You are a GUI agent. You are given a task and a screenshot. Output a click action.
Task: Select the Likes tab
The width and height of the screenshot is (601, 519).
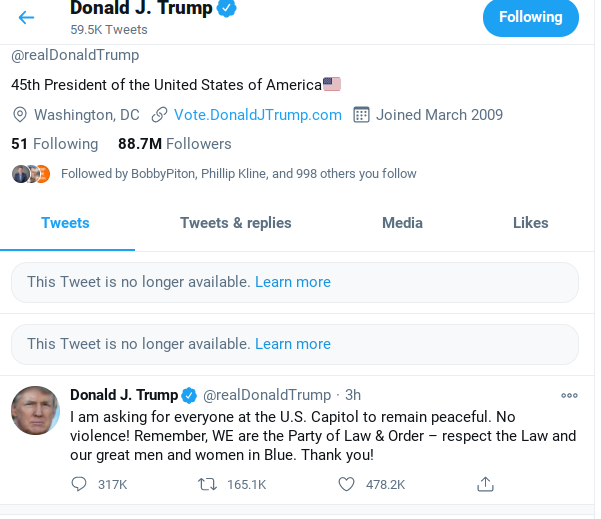[530, 223]
